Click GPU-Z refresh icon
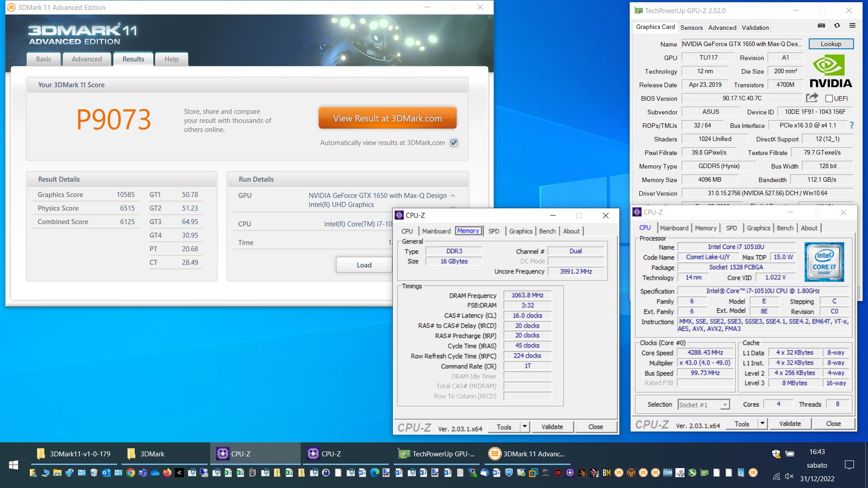 coord(837,26)
